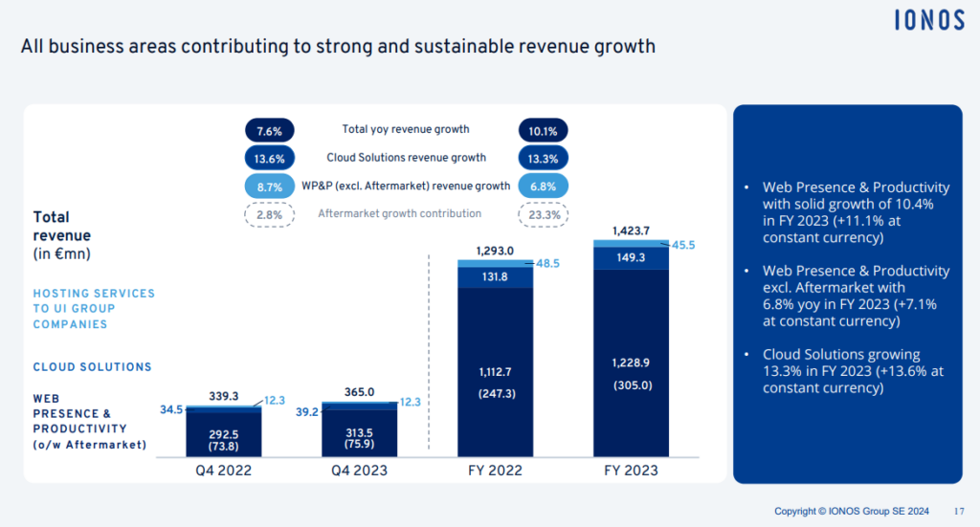This screenshot has width=980, height=527.
Task: Select the bullet about excl. Aftermarket 7.1%
Action: (x=856, y=296)
